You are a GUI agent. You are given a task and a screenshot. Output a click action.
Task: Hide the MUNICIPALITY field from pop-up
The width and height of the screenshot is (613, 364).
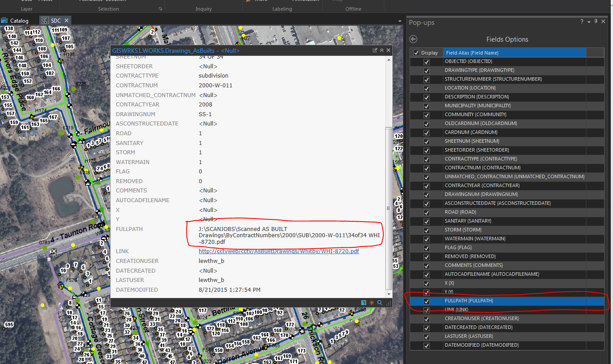427,106
